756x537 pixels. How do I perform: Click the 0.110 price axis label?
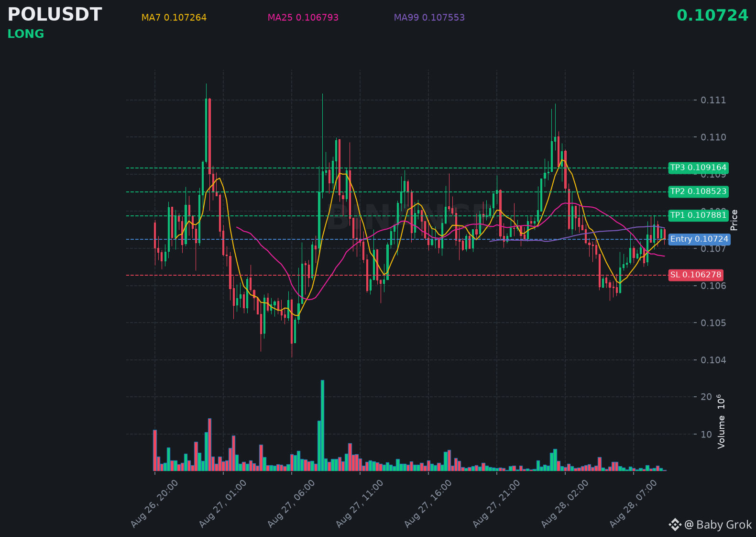(713, 137)
